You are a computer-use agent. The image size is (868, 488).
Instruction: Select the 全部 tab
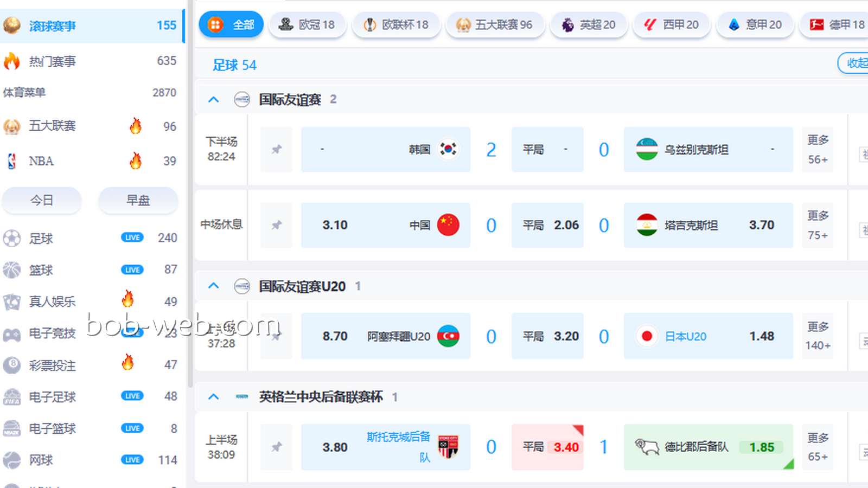[x=231, y=24]
